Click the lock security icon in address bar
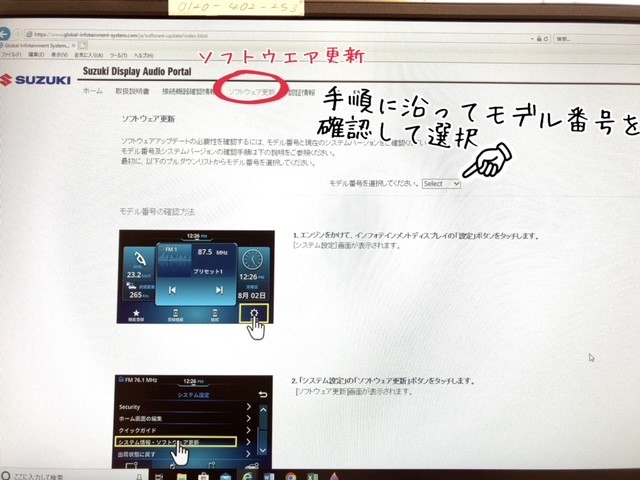 (x=539, y=38)
